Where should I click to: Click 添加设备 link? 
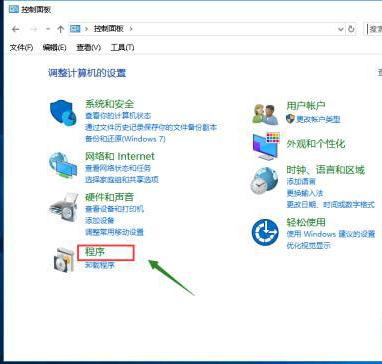[x=100, y=220]
